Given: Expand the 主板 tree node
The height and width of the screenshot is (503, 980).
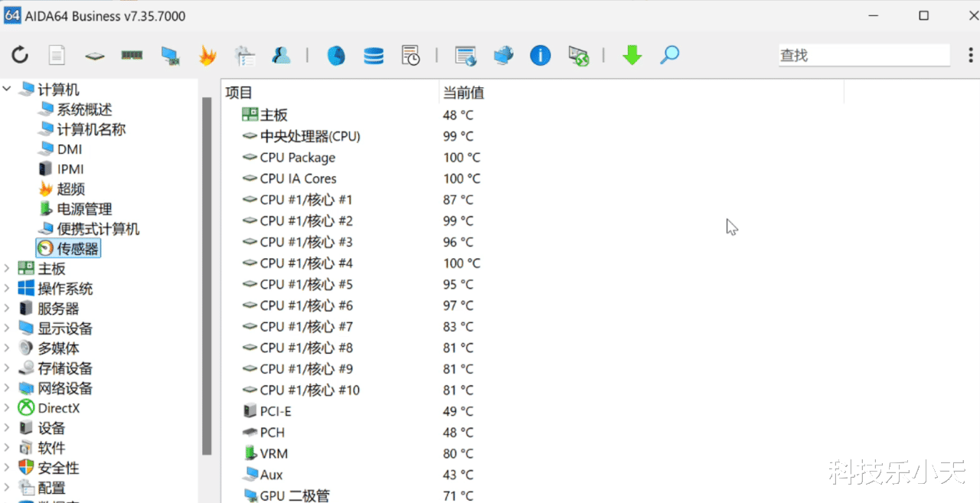Looking at the screenshot, I should [7, 269].
